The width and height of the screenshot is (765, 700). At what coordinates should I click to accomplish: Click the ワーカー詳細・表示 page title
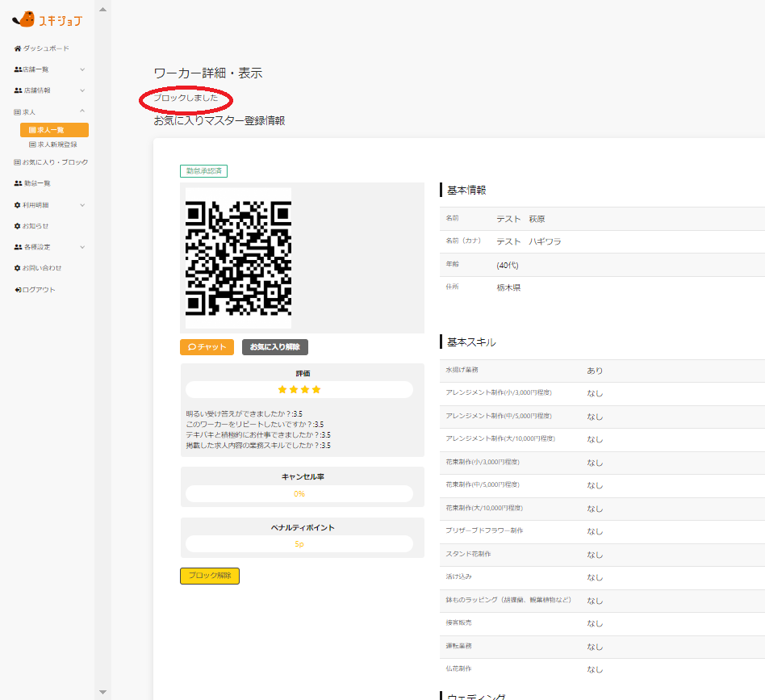pos(208,73)
